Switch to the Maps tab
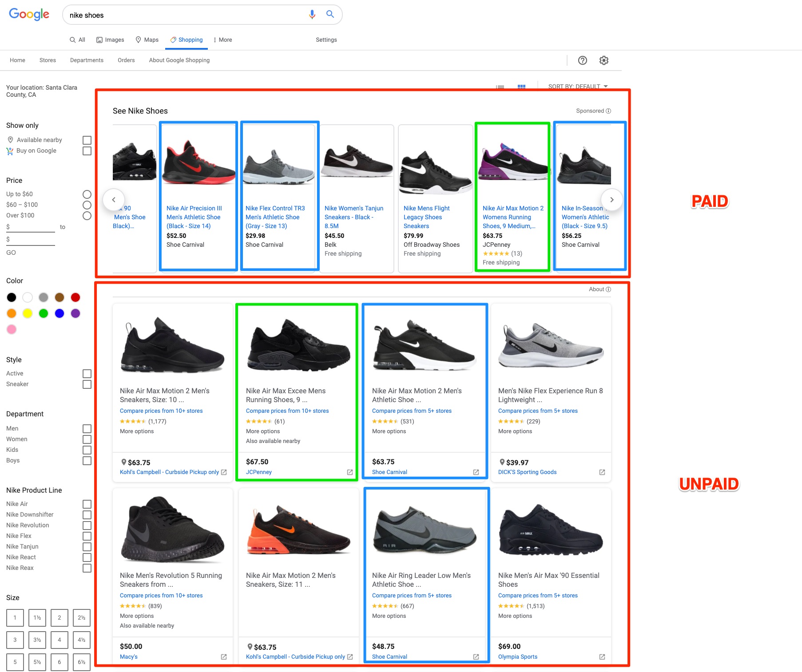 pos(147,40)
